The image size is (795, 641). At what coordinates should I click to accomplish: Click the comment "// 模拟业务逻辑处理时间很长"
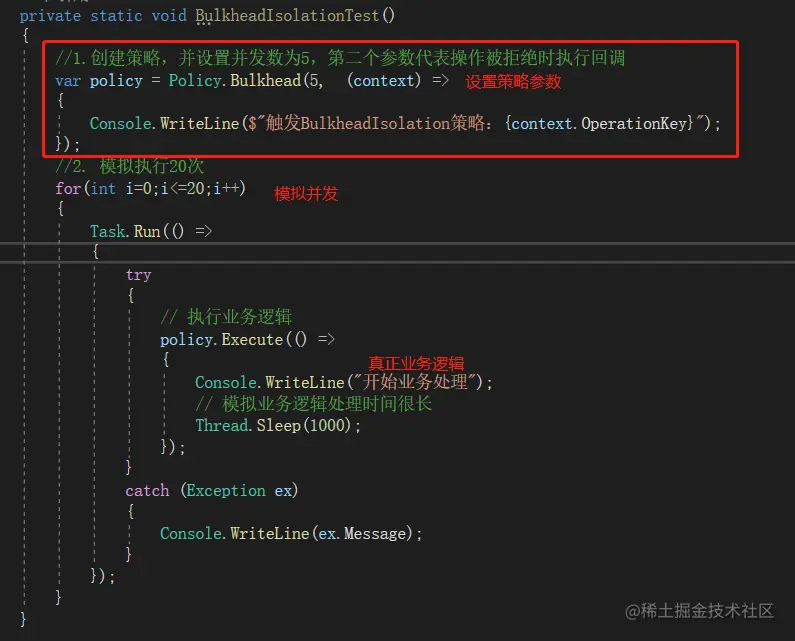314,404
